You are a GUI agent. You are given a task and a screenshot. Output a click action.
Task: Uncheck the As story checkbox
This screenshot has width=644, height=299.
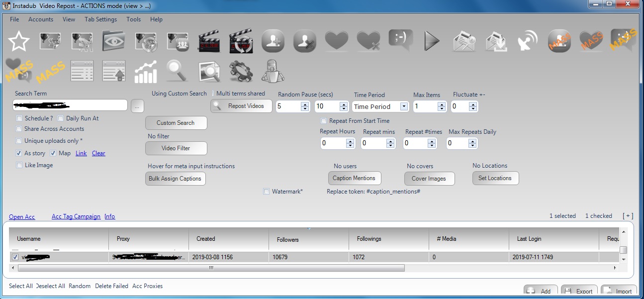click(x=19, y=153)
